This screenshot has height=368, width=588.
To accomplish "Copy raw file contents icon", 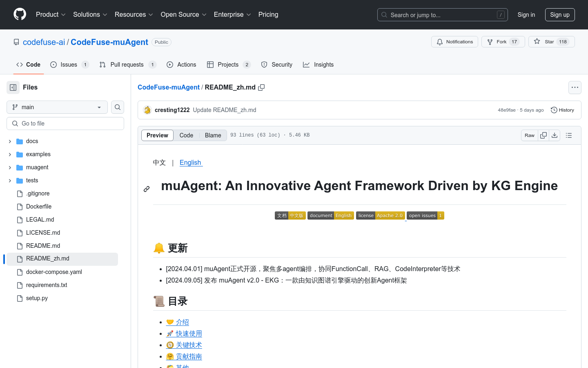I will coord(543,135).
